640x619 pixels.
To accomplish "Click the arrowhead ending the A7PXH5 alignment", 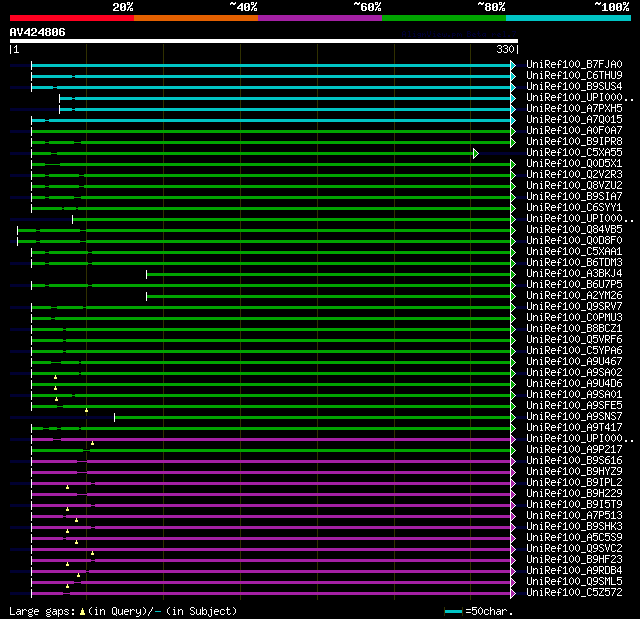I will point(513,109).
